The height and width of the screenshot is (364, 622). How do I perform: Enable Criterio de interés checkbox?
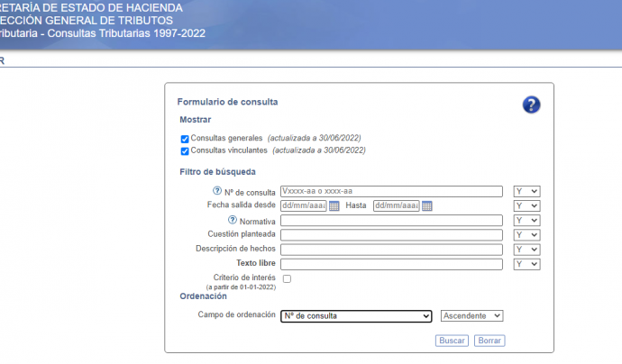287,279
